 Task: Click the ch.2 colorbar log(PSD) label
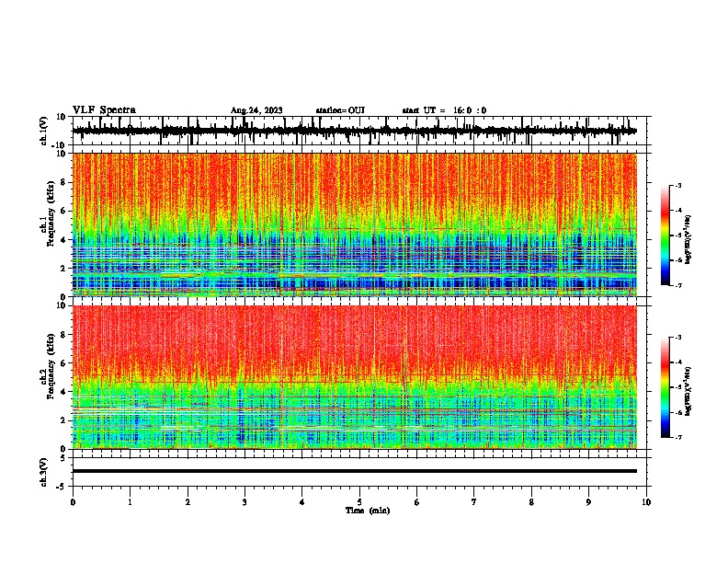tap(688, 391)
